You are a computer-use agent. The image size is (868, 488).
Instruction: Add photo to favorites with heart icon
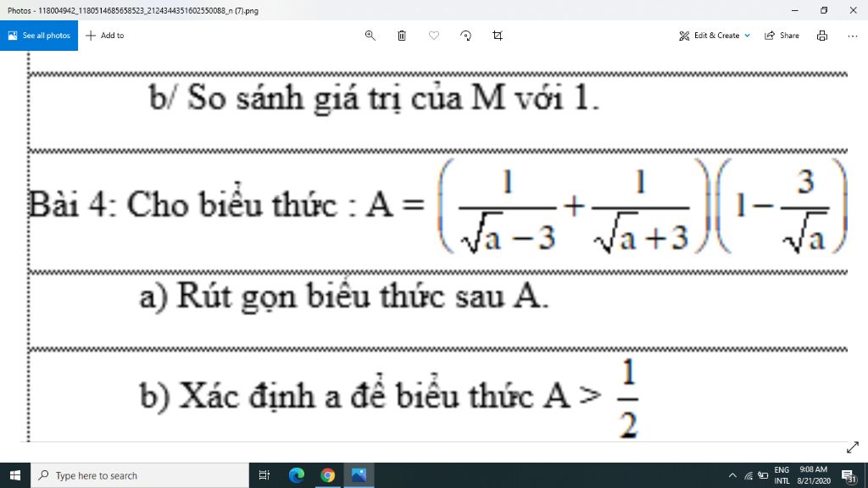coord(434,36)
